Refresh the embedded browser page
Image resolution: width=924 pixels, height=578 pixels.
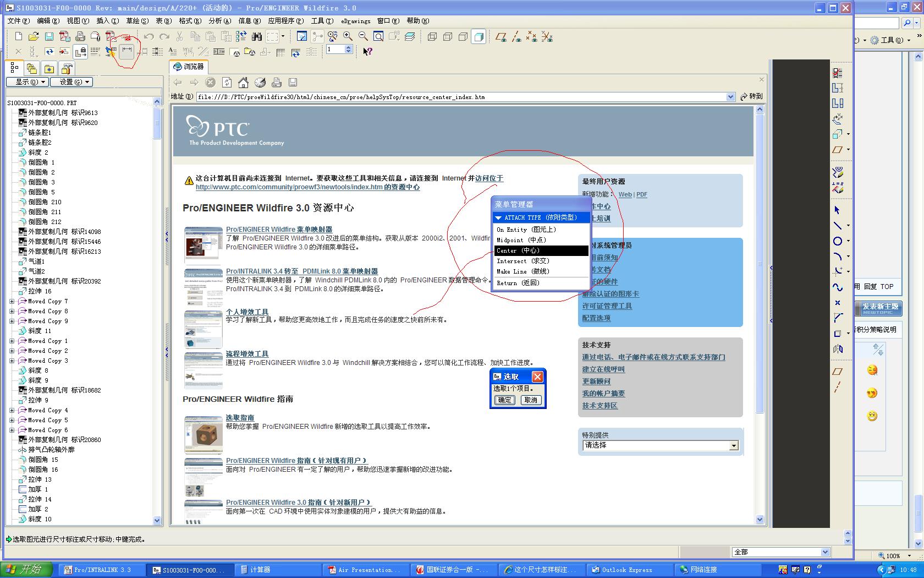pos(227,83)
